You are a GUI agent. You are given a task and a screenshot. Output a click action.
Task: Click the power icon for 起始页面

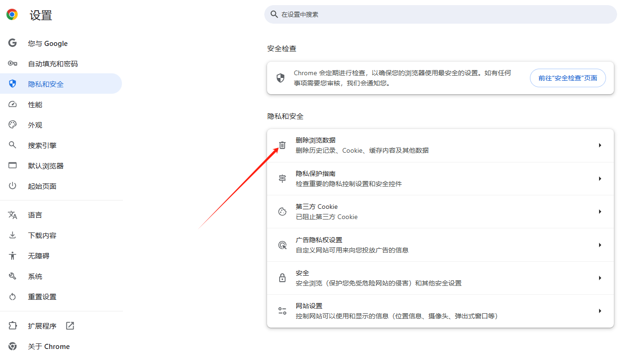(13, 186)
